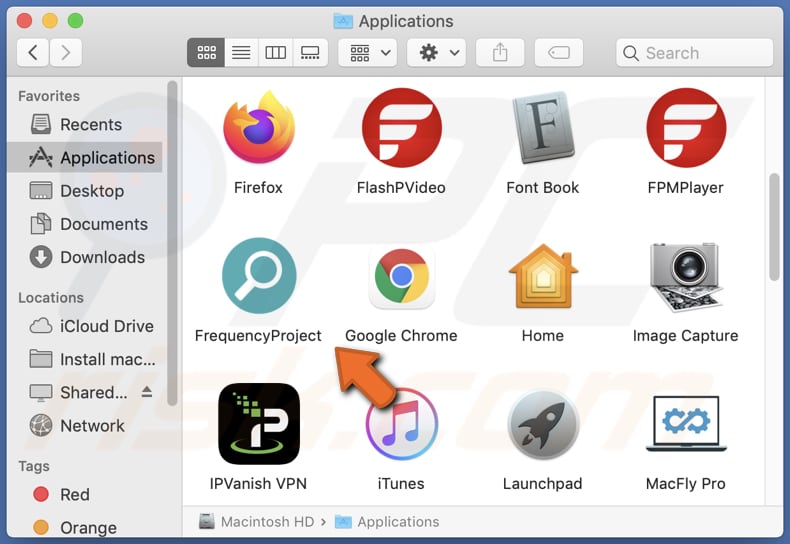Screen dimensions: 790x544
Task: Open Downloads in the sidebar
Action: point(85,257)
